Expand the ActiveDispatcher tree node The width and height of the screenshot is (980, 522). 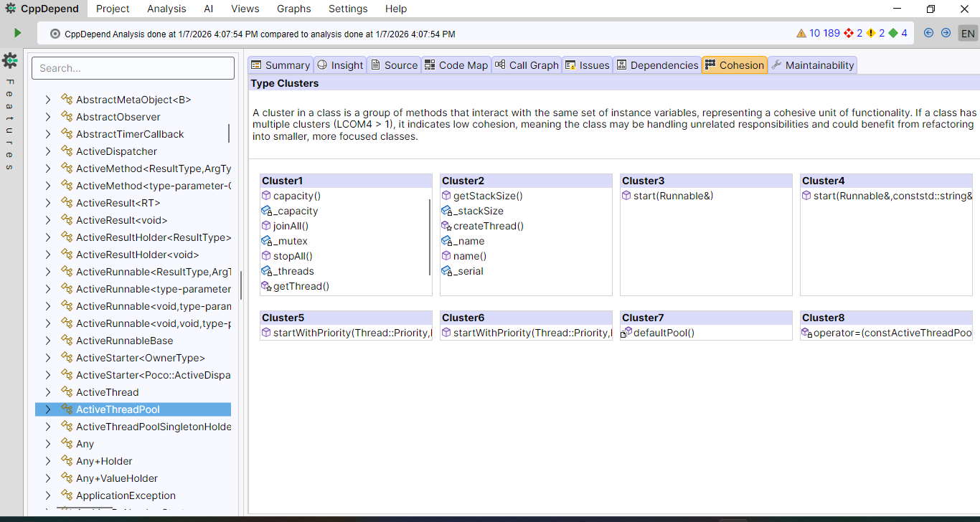[x=48, y=151]
